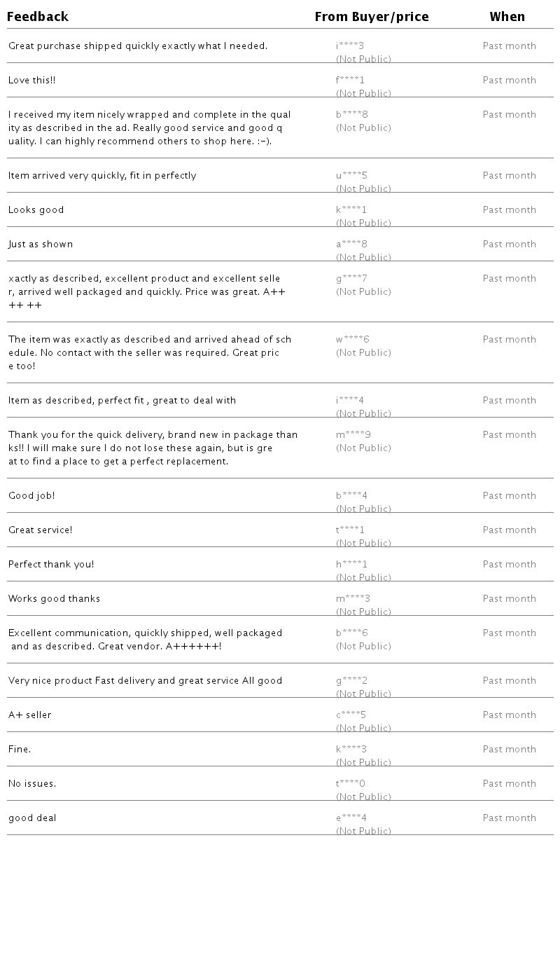Screen dimensions: 560x978
Task: Select buyer name m****9
Action: click(353, 435)
